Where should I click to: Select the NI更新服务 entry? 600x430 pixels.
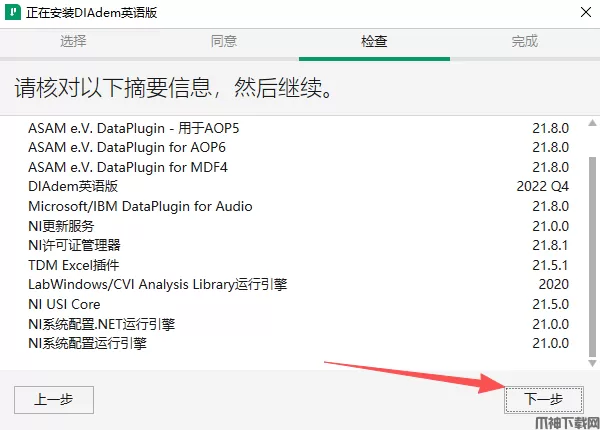tap(298, 226)
